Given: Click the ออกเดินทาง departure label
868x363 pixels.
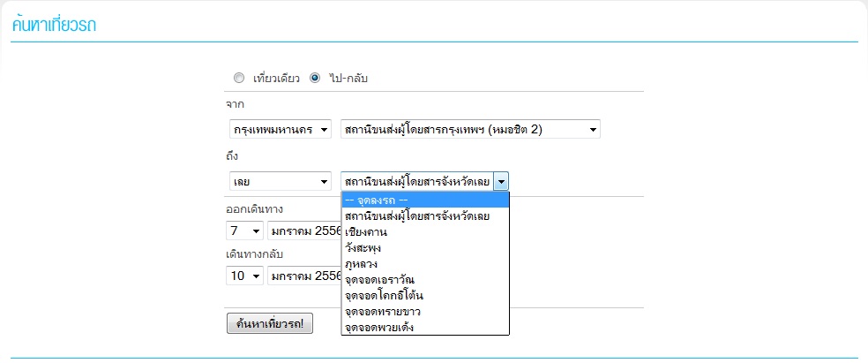Looking at the screenshot, I should tap(255, 209).
